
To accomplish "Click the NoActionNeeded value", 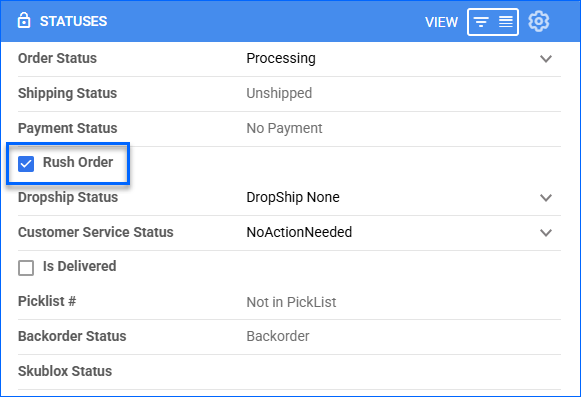I will click(x=299, y=232).
